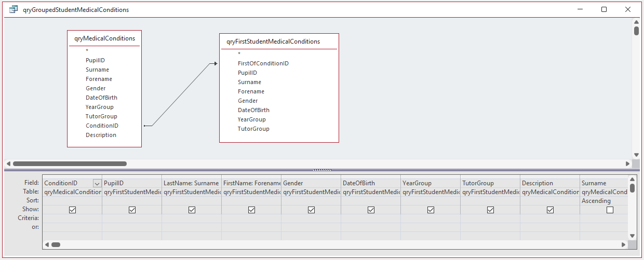Click the Sort cell under PupilID

(x=132, y=201)
